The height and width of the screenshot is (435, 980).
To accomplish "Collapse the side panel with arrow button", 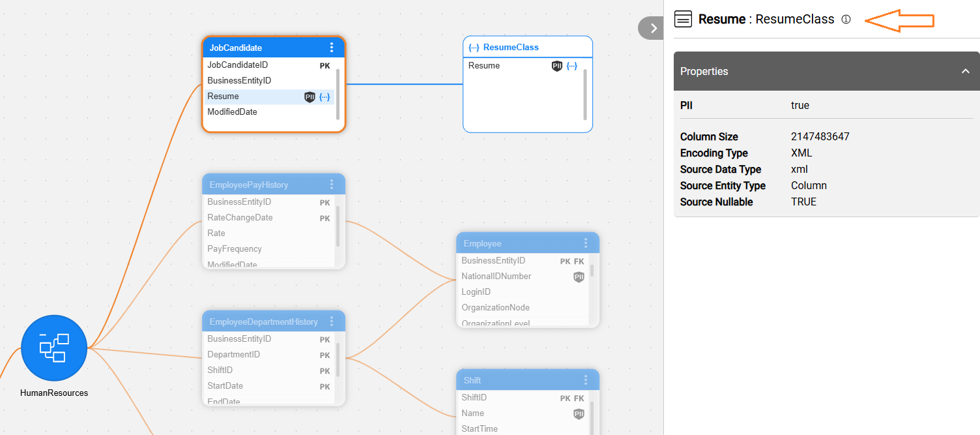I will (x=652, y=28).
